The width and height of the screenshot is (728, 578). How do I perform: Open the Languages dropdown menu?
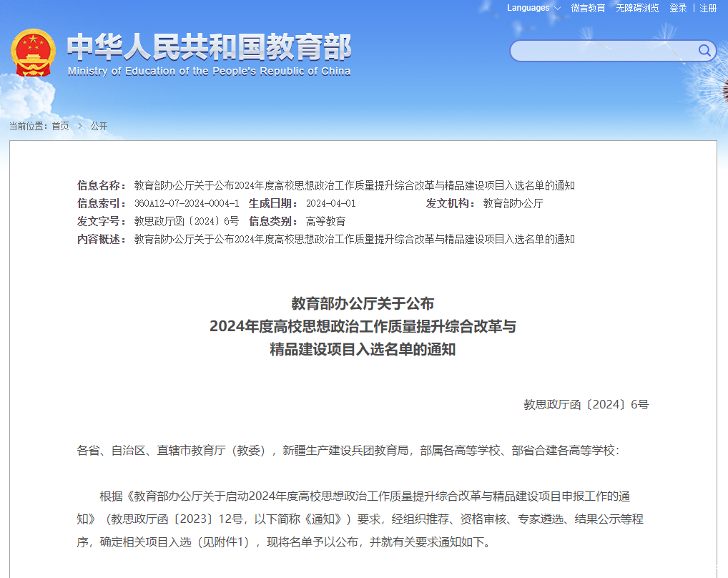point(533,8)
